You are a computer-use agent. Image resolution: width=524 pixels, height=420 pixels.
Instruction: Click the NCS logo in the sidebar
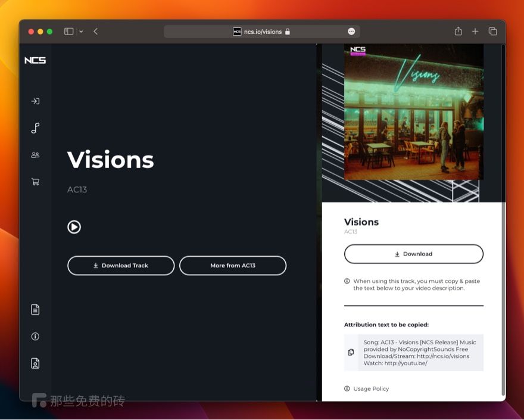point(35,60)
